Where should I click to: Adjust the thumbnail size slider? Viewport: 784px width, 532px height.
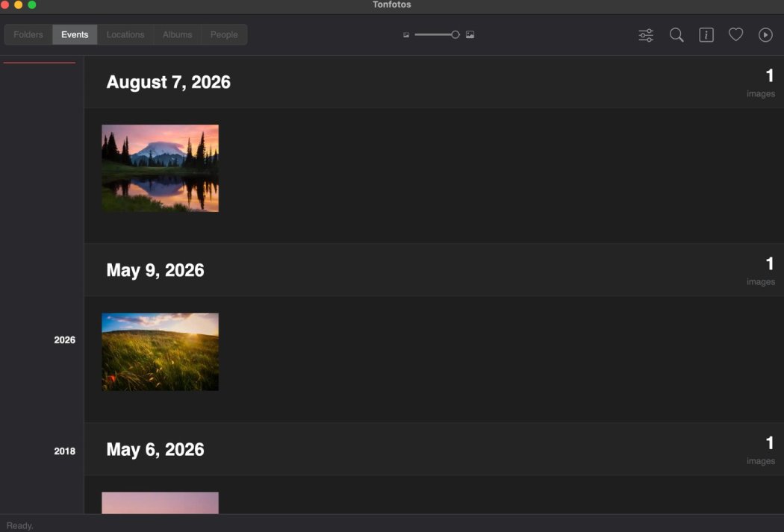tap(437, 34)
